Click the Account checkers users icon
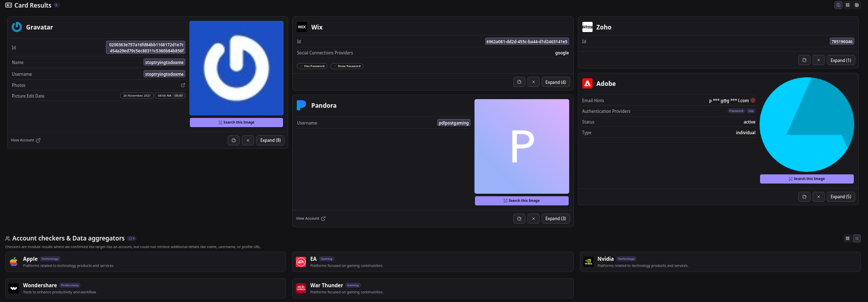The image size is (868, 302). tap(8, 238)
